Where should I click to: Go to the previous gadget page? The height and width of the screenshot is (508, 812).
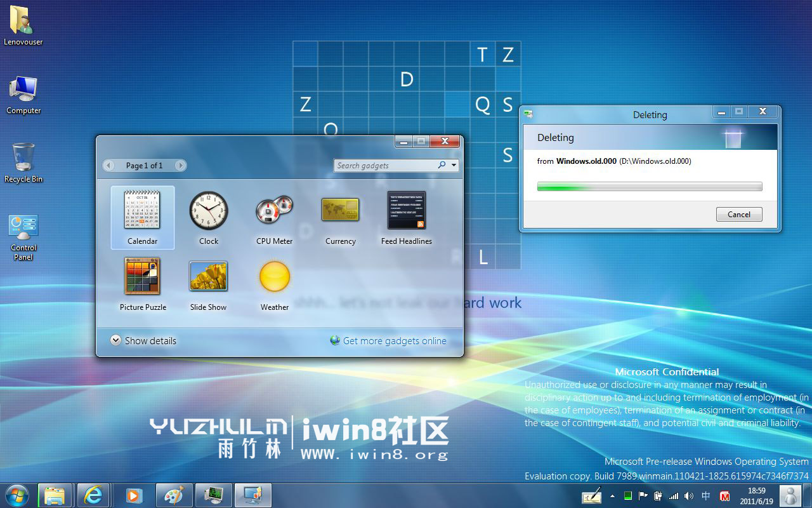click(108, 165)
